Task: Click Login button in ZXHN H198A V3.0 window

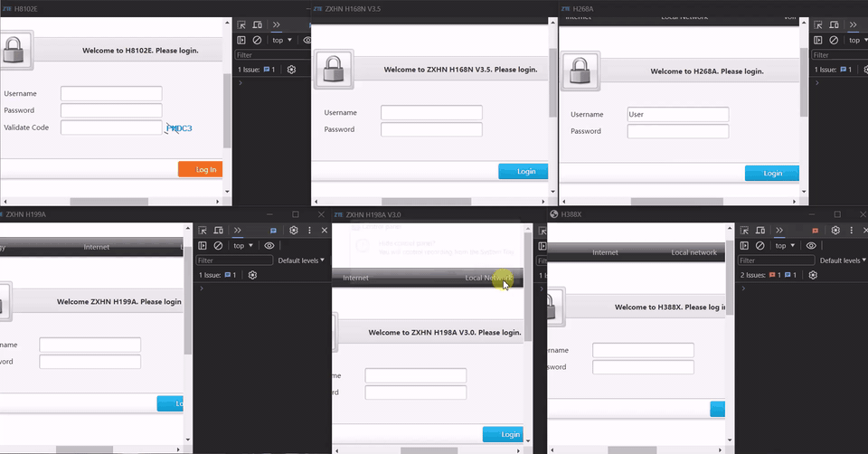Action: [503, 434]
